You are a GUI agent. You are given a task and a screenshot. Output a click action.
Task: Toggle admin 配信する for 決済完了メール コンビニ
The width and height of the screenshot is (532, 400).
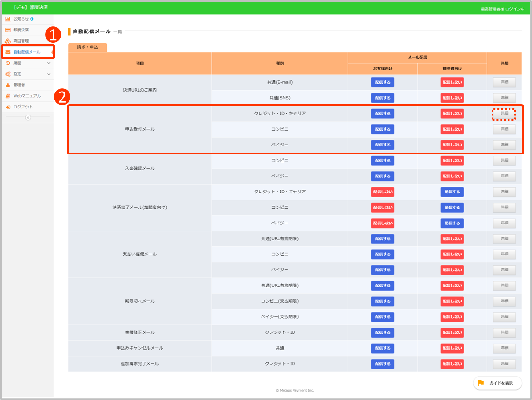(x=452, y=208)
